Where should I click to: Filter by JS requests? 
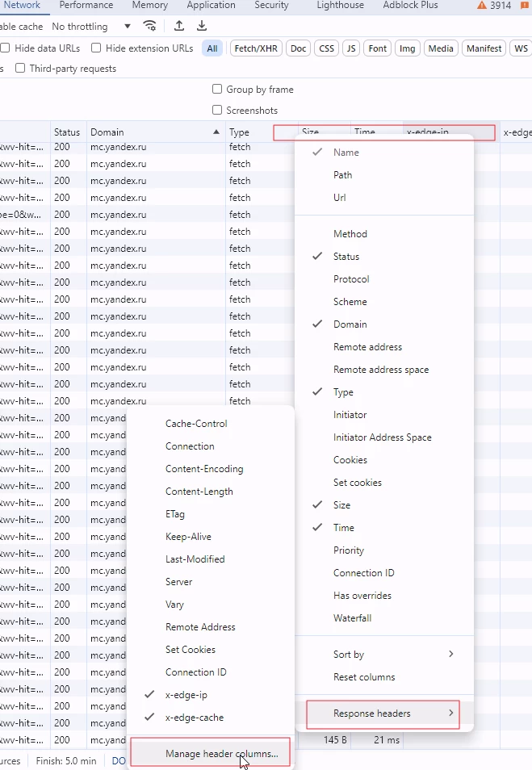pos(351,48)
